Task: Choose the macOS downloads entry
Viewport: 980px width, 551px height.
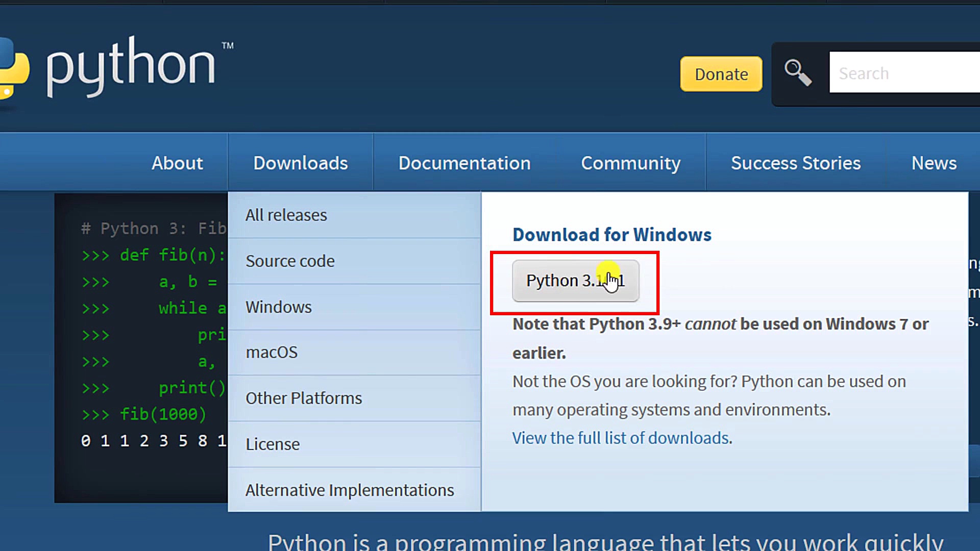Action: 354,352
